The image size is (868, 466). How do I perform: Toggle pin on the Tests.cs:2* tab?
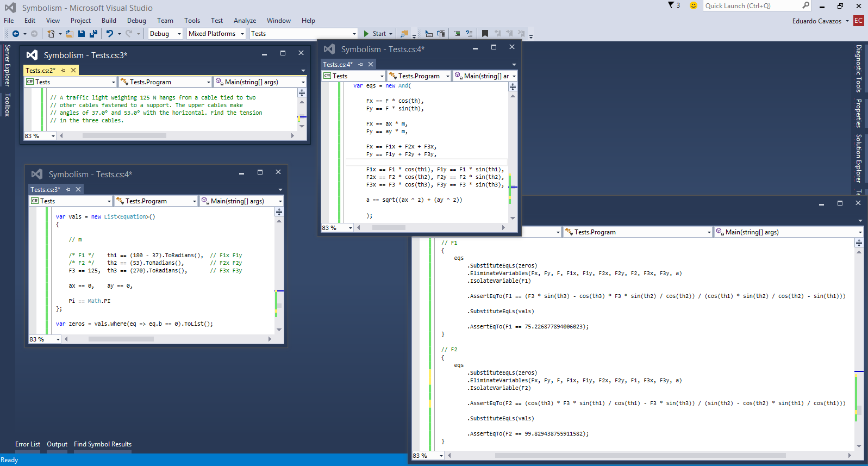point(64,70)
